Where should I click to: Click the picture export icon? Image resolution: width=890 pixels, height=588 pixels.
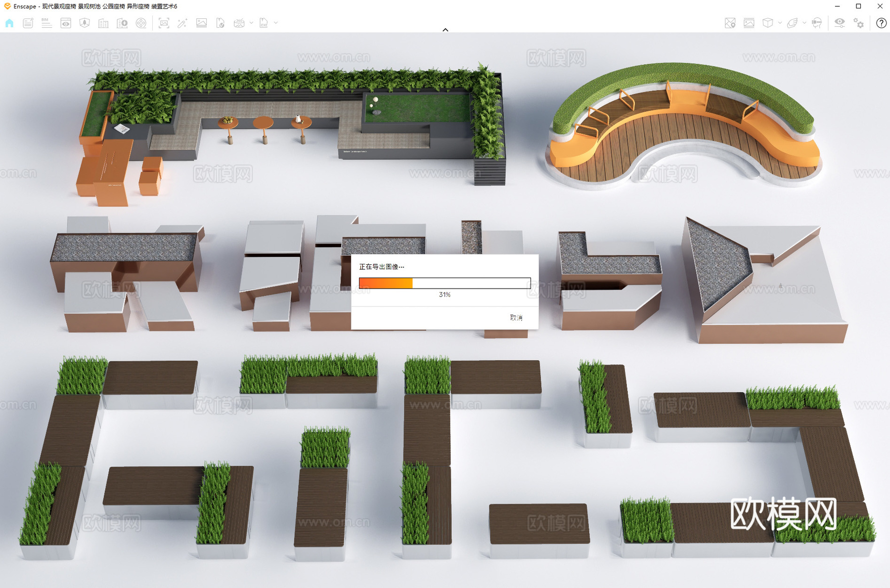click(x=201, y=23)
